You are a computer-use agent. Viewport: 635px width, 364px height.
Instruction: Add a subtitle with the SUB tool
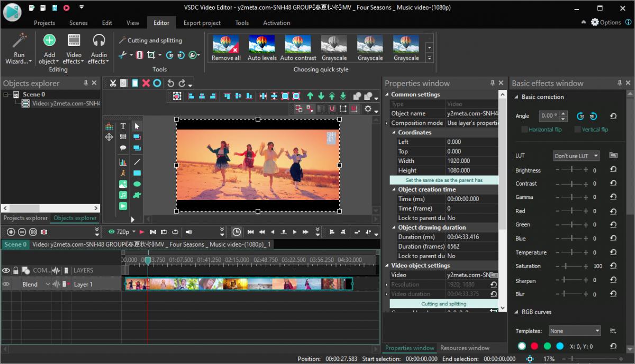123,136
